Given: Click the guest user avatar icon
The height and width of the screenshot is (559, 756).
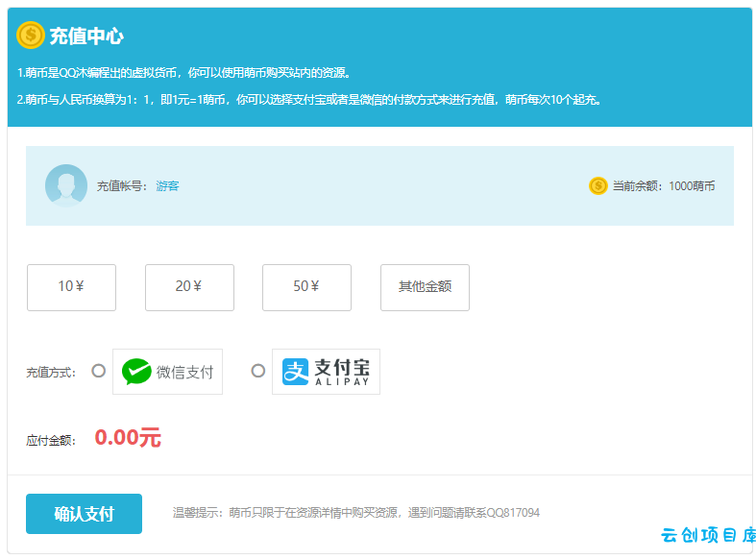Looking at the screenshot, I should (66, 185).
